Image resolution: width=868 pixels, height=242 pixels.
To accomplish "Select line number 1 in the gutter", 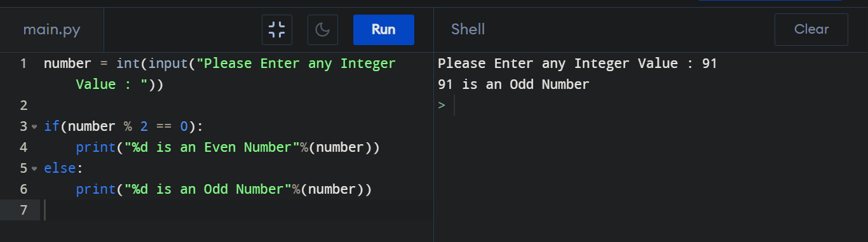I will (24, 64).
